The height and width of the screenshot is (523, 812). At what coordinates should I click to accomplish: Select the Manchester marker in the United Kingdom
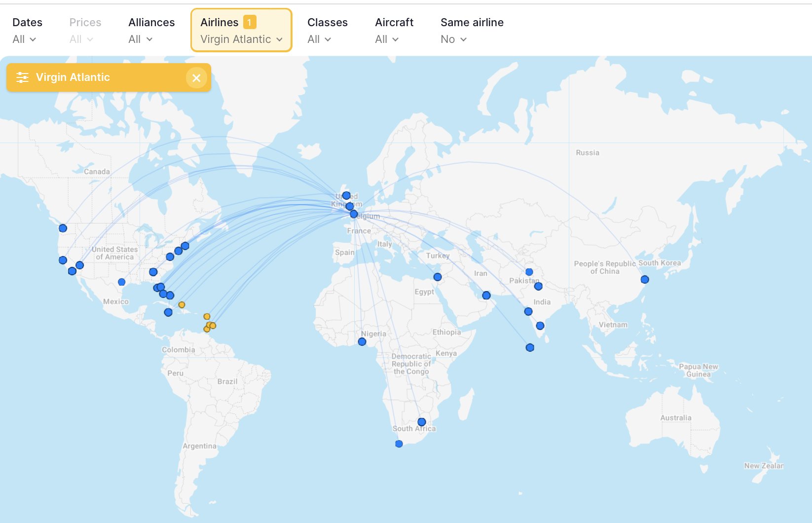350,206
